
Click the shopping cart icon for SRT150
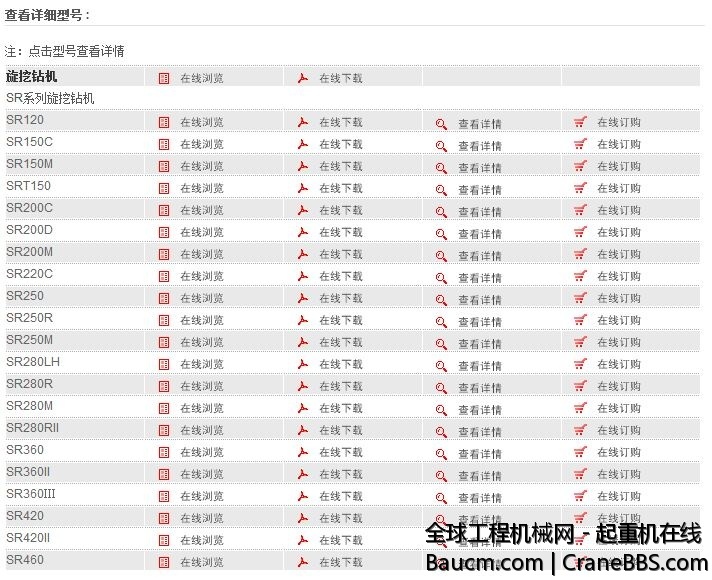(580, 188)
